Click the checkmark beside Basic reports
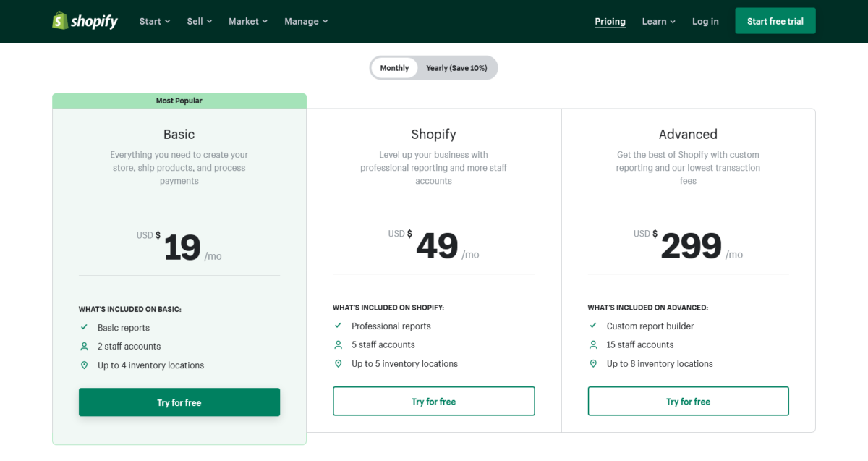The height and width of the screenshot is (461, 868). (x=84, y=327)
